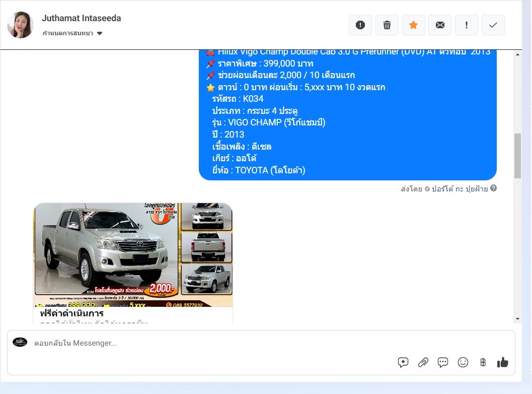532x394 pixels.
Task: Open Juthamat Intaseeda profile picture
Action: (x=20, y=25)
